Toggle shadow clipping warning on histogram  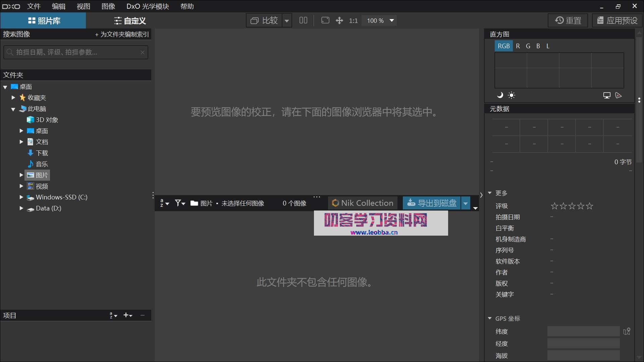[500, 95]
